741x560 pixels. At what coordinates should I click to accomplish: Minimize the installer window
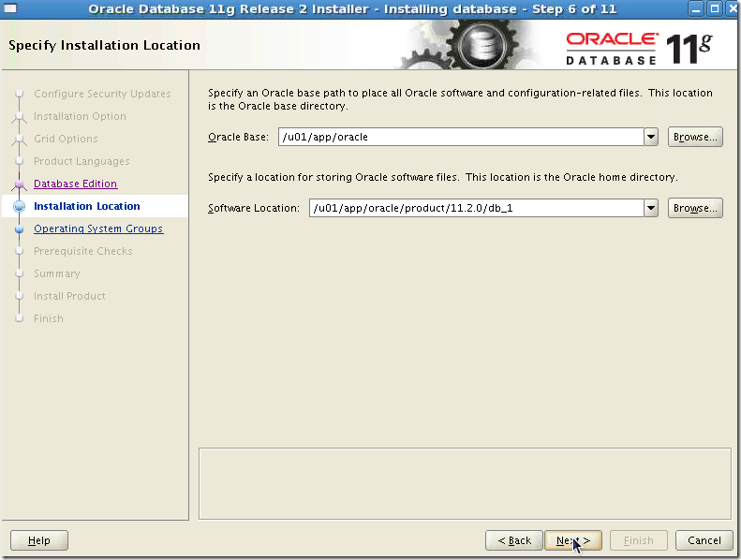coord(696,8)
